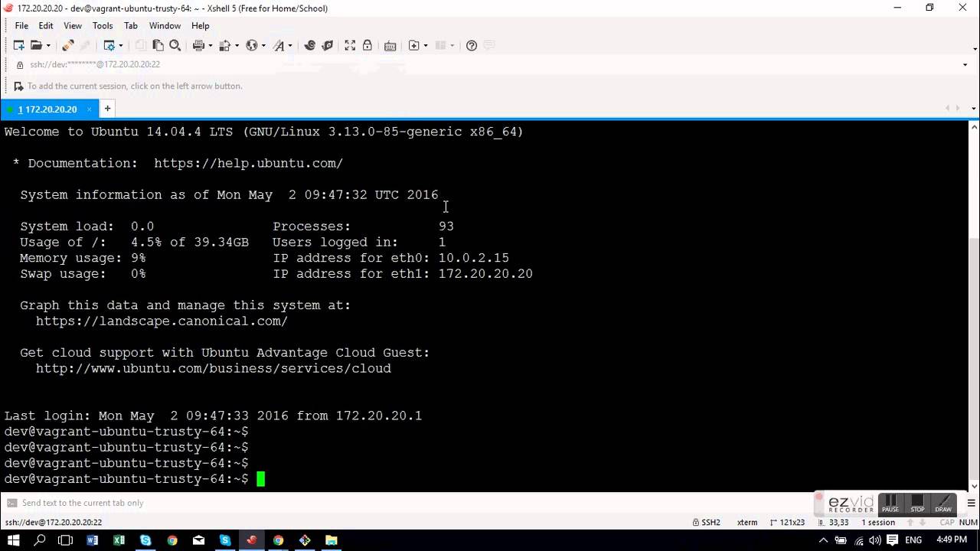
Task: Open the Help question mark icon
Action: (x=472, y=46)
